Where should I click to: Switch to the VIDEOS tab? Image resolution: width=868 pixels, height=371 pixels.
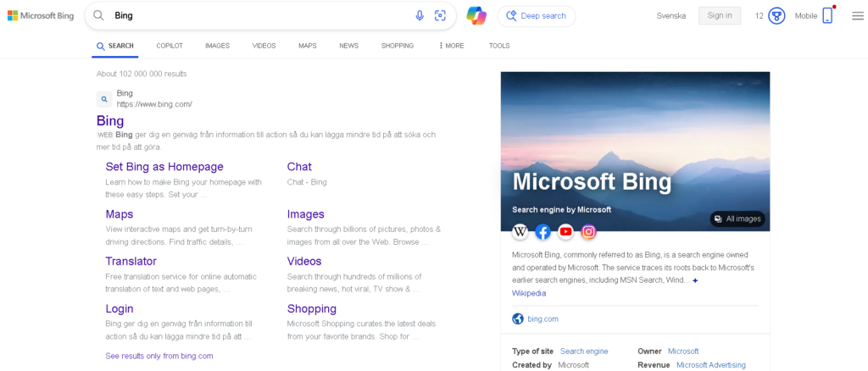click(264, 46)
